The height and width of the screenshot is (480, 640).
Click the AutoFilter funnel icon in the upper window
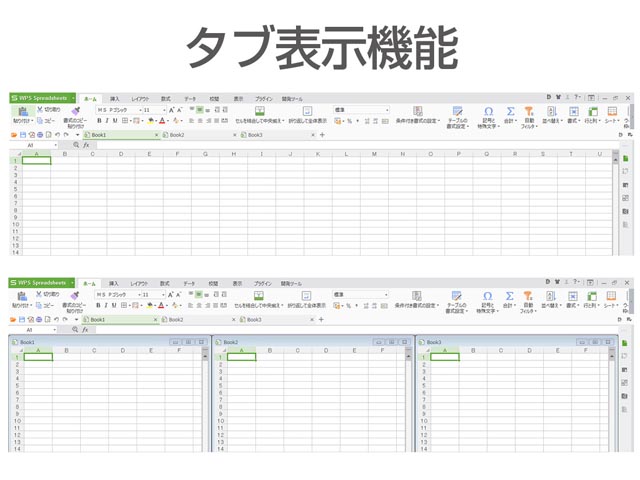(529, 111)
